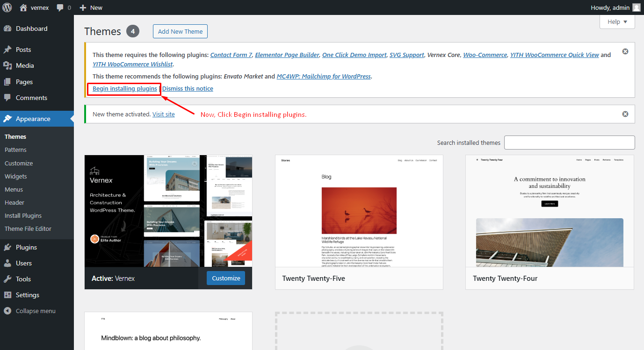Click the Users menu label
The width and height of the screenshot is (644, 350).
pos(24,263)
